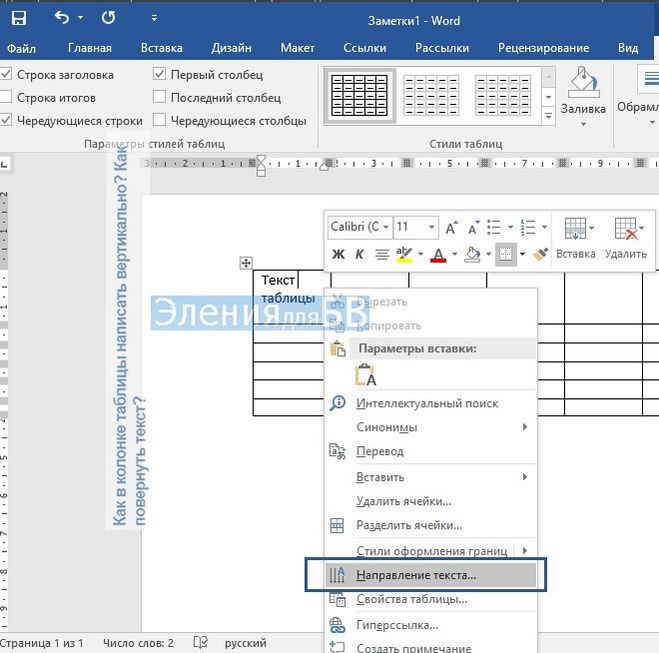Click the grow font size icon
Image resolution: width=659 pixels, height=653 pixels.
[x=451, y=228]
